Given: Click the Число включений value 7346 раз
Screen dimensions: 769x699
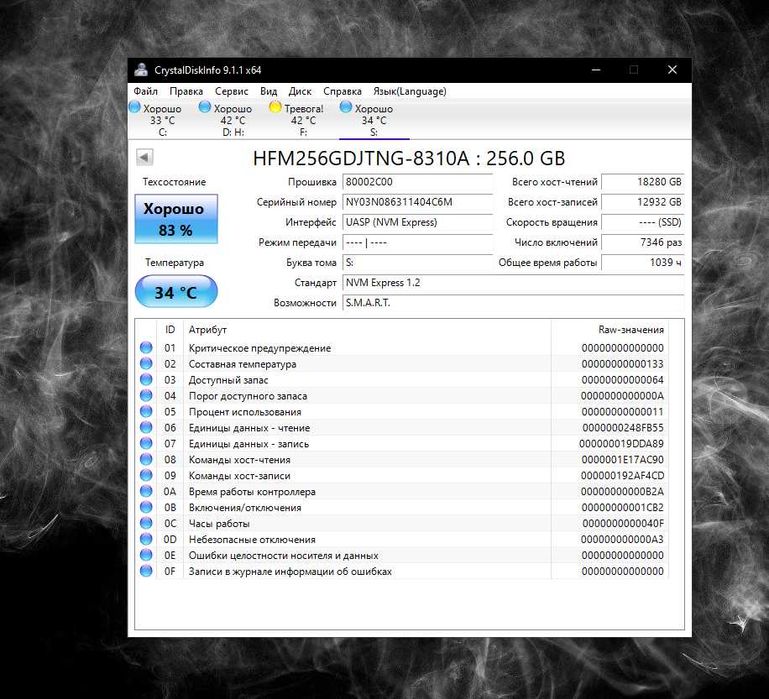Looking at the screenshot, I should click(x=642, y=242).
